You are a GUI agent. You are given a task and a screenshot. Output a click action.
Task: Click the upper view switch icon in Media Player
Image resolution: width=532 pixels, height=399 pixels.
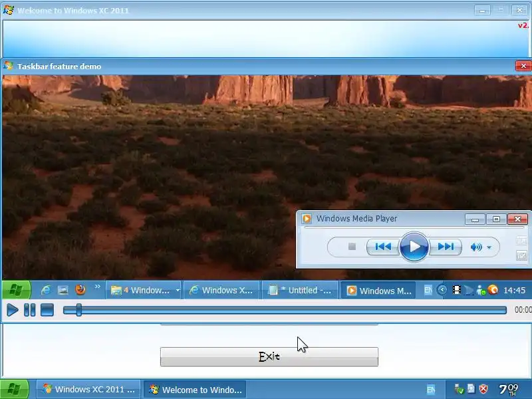point(521,241)
